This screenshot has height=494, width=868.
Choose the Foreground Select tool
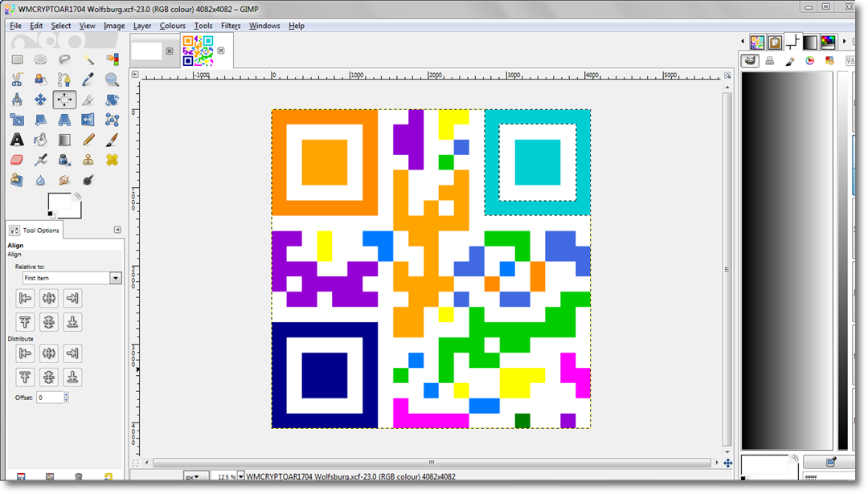pos(40,80)
